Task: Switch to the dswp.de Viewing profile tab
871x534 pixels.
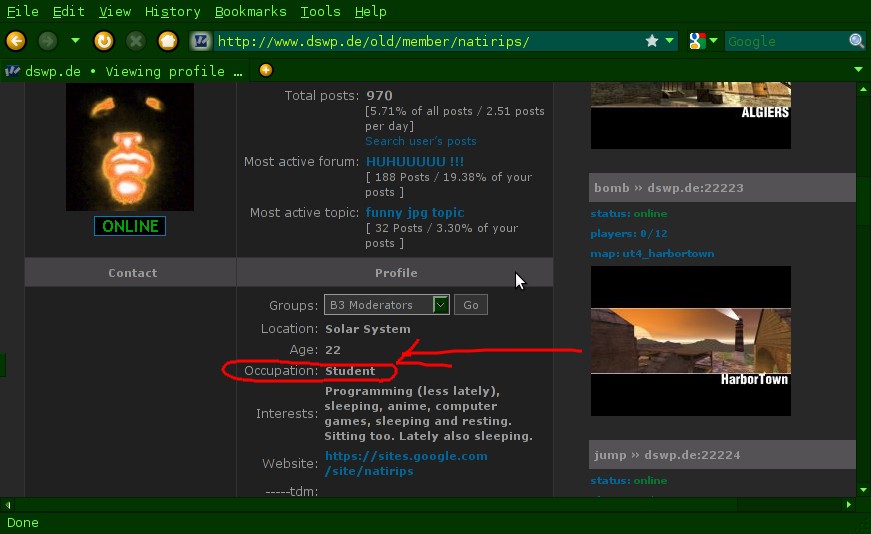Action: pyautogui.click(x=125, y=71)
